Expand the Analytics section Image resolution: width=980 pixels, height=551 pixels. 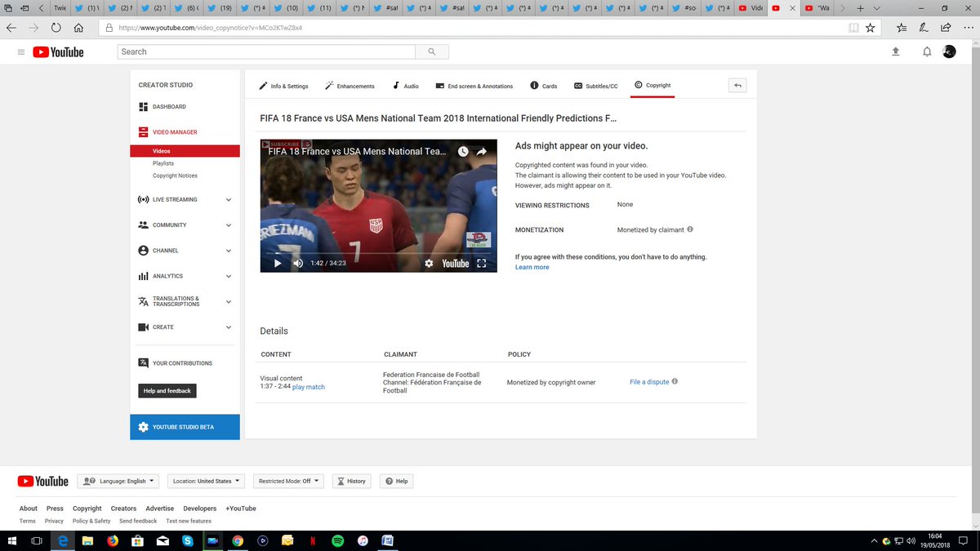229,276
